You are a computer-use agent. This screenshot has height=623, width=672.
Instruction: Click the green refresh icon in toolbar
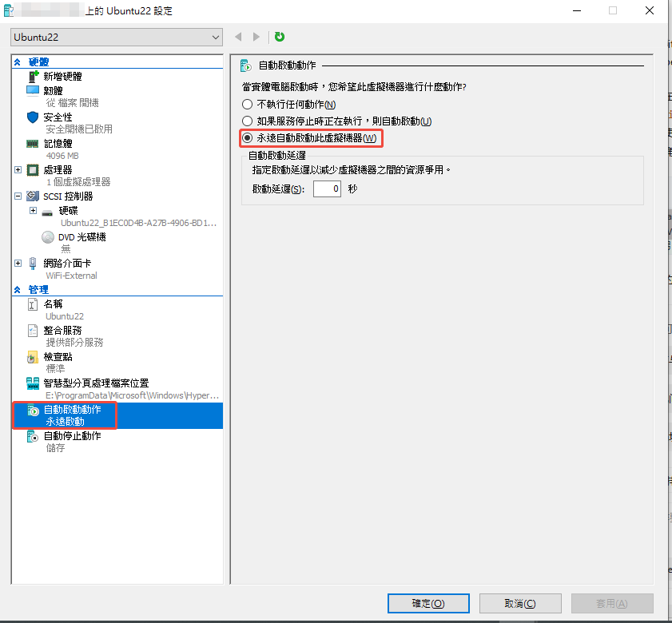(280, 37)
